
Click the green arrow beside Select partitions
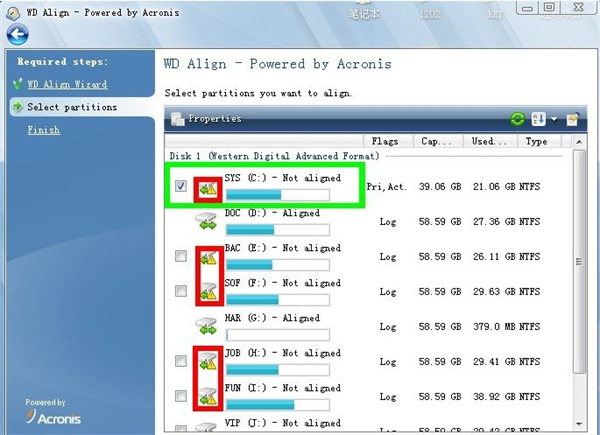point(17,106)
